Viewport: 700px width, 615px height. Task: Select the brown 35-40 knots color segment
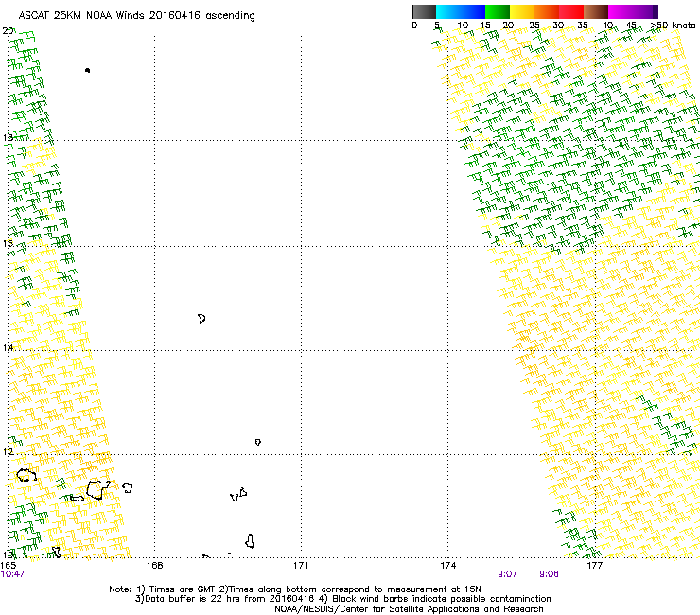[x=596, y=11]
